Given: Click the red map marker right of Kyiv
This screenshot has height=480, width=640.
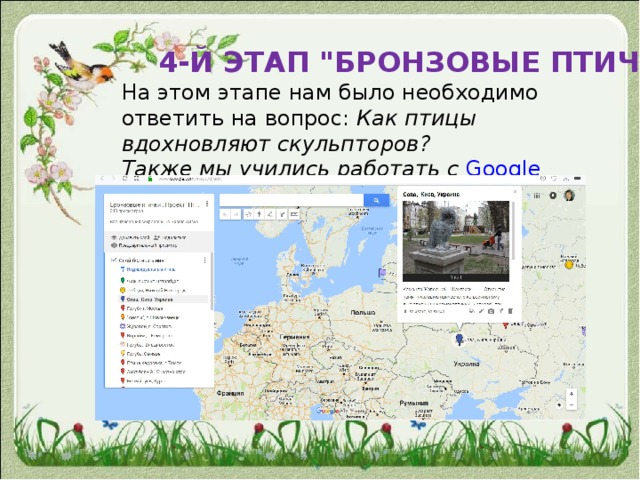Looking at the screenshot, I should tap(506, 325).
